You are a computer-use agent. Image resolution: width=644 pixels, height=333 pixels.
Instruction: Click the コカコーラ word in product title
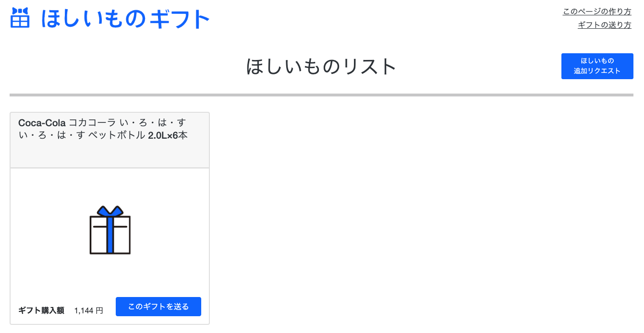(93, 123)
